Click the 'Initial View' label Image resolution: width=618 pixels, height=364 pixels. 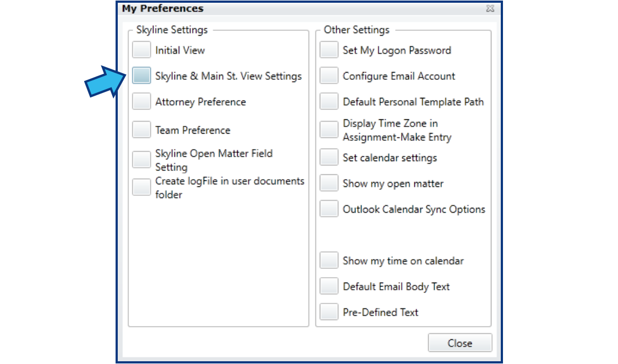(180, 51)
